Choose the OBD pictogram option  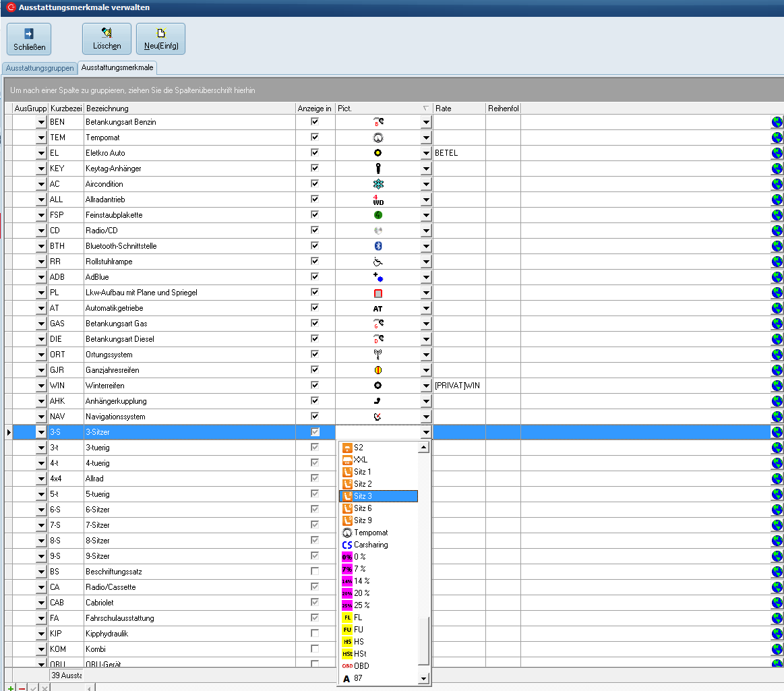coord(361,666)
